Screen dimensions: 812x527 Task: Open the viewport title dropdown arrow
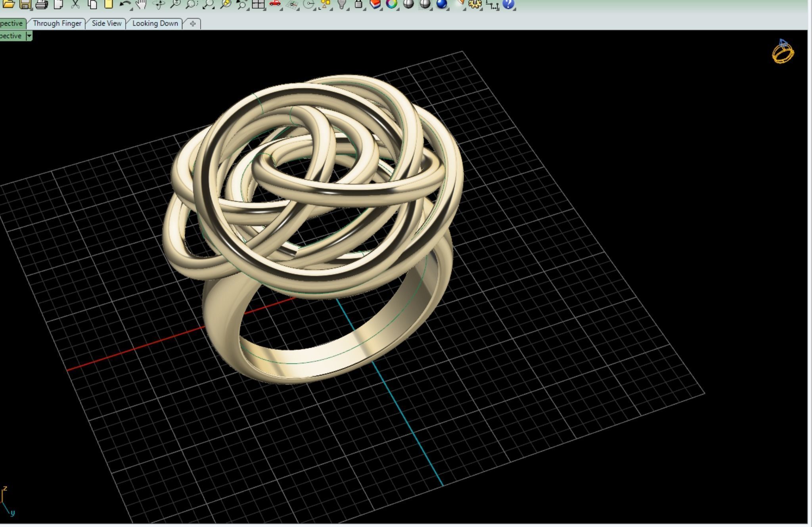point(29,36)
